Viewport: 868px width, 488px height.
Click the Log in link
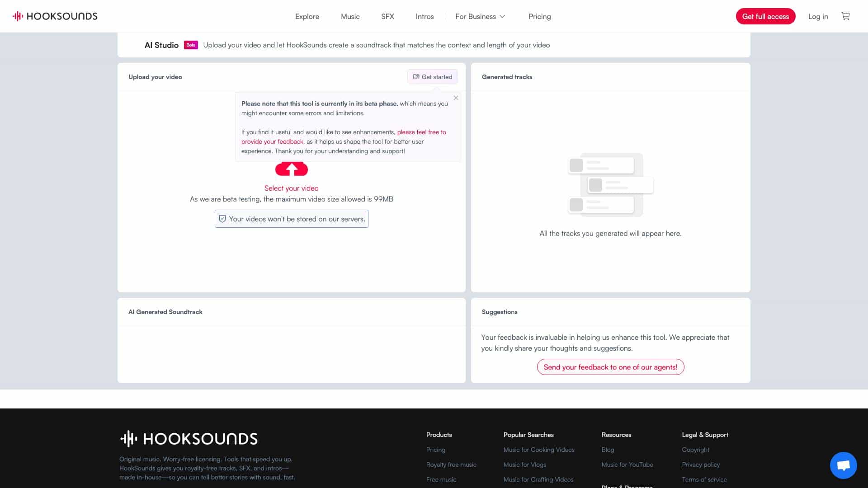[818, 16]
